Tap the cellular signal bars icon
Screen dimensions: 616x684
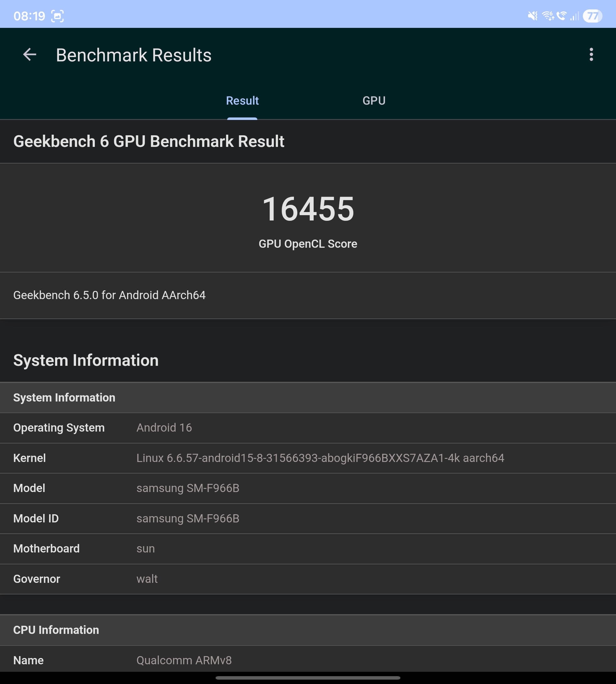point(574,16)
